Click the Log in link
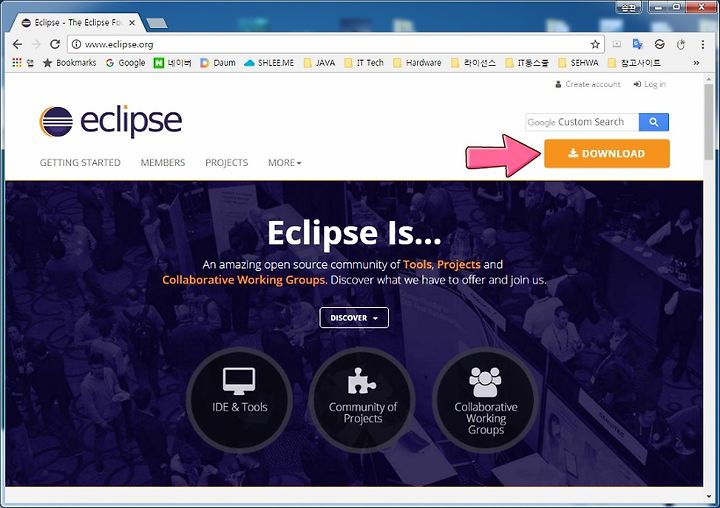 [x=650, y=84]
